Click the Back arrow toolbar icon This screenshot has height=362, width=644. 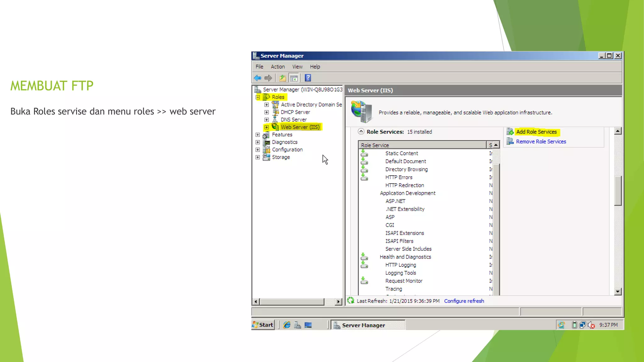(258, 78)
